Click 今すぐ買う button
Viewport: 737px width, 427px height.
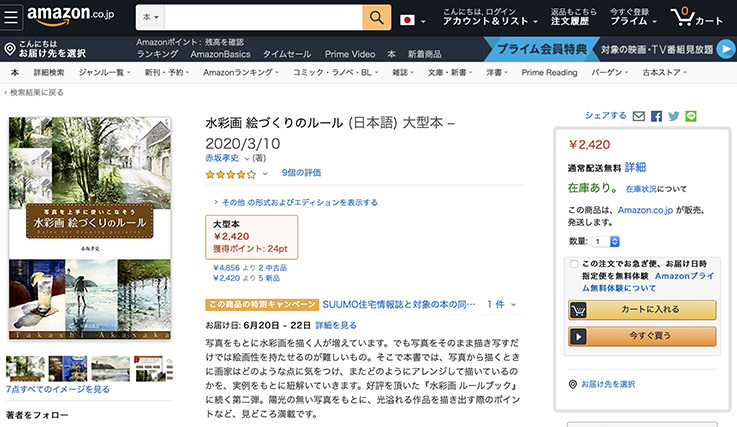pos(642,336)
